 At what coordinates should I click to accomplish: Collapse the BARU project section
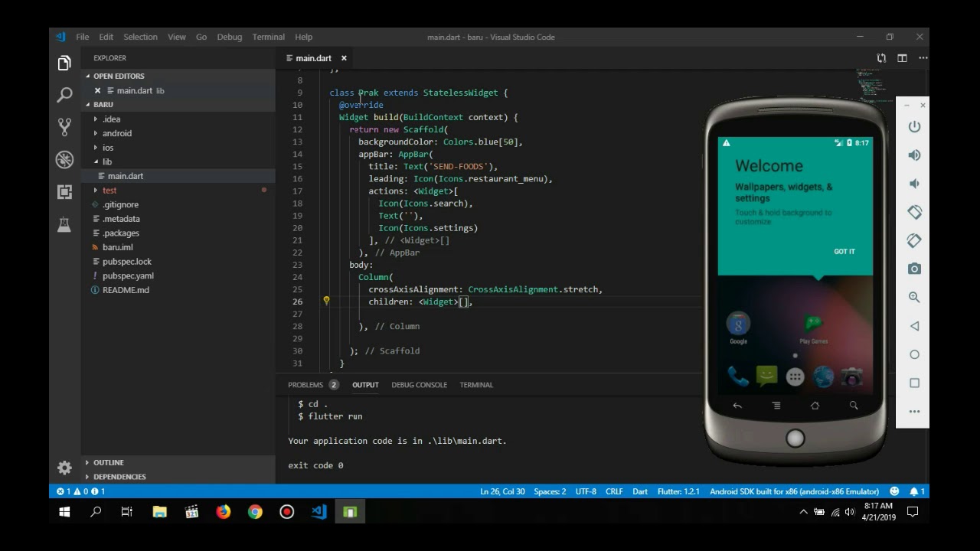point(103,104)
